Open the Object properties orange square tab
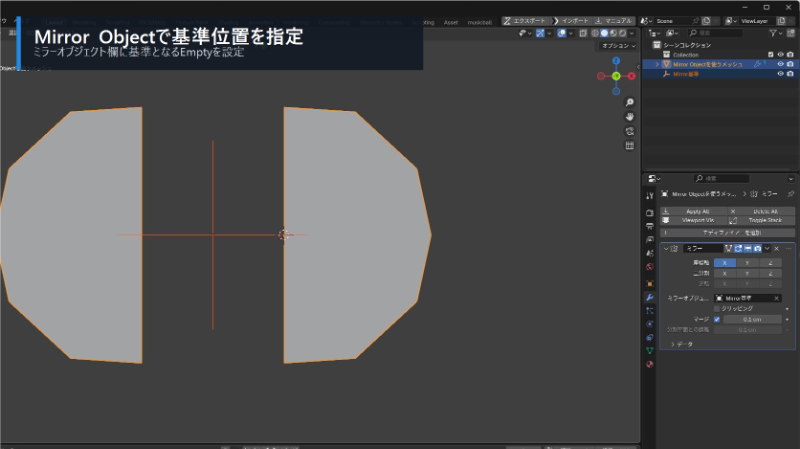This screenshot has height=449, width=800. pos(649,284)
